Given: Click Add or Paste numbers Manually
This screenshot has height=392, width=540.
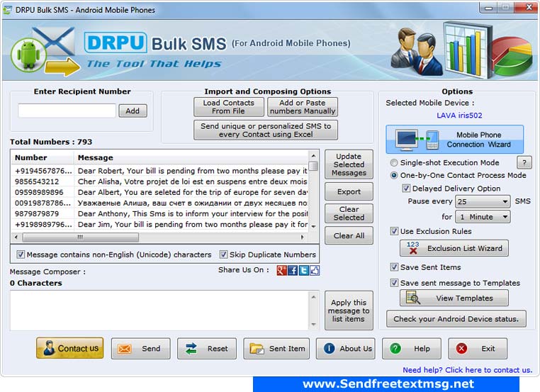Looking at the screenshot, I should (303, 107).
